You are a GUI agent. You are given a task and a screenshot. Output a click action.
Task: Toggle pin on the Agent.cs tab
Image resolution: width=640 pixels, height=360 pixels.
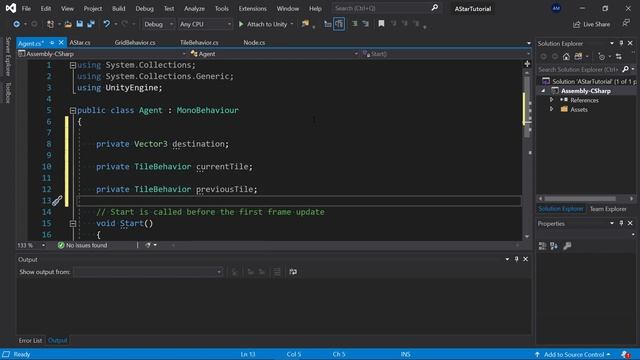[x=52, y=42]
